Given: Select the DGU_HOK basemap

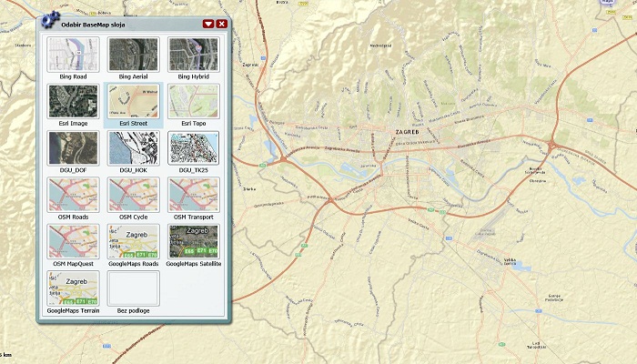Looking at the screenshot, I should tap(133, 148).
